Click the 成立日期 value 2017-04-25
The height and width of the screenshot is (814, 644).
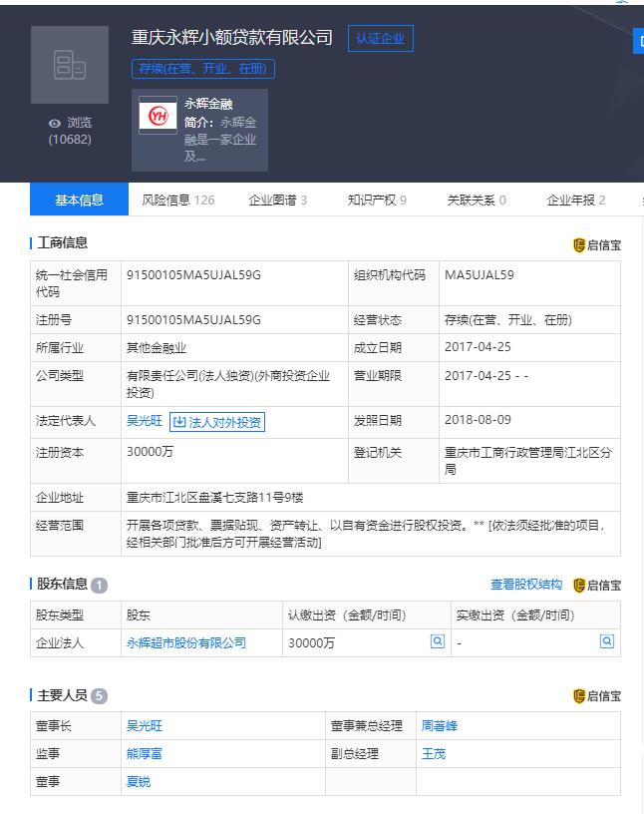click(478, 347)
